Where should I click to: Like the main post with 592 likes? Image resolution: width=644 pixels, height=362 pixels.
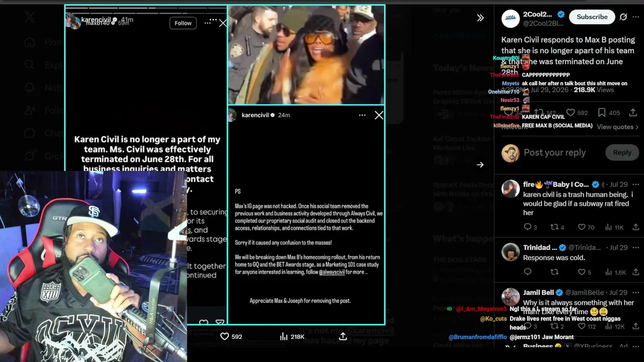(577, 113)
